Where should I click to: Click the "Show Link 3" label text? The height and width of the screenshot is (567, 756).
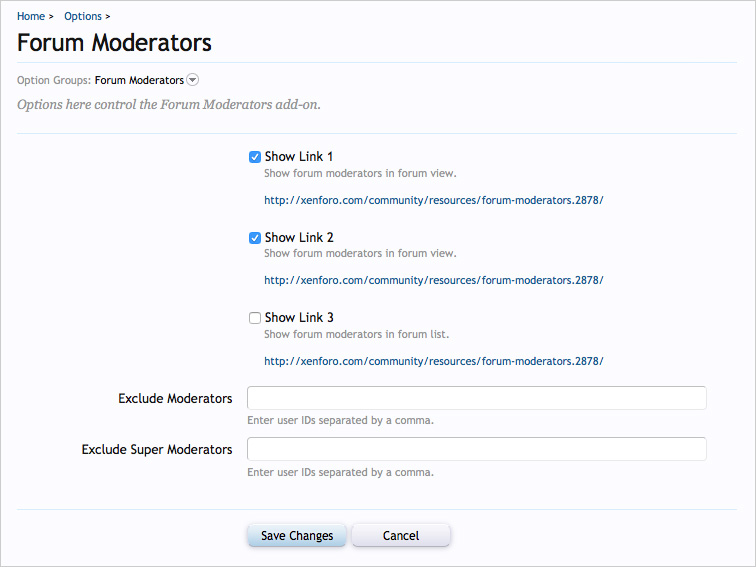click(x=299, y=318)
